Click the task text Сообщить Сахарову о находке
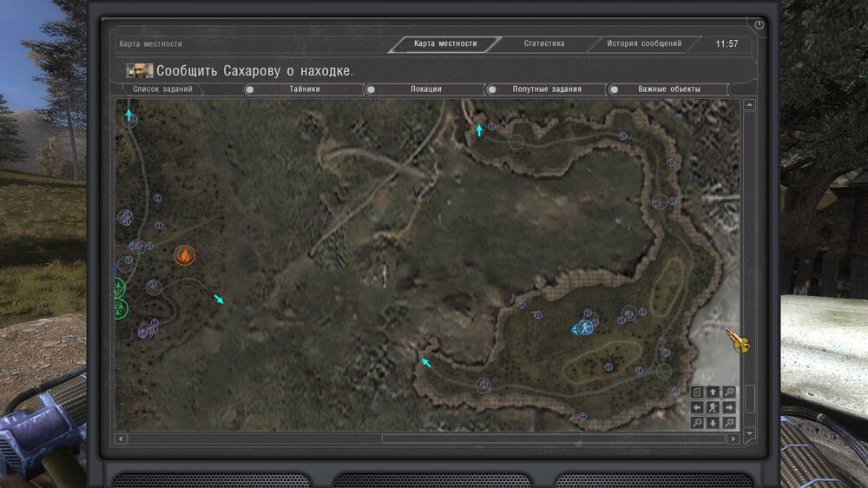 pos(254,70)
